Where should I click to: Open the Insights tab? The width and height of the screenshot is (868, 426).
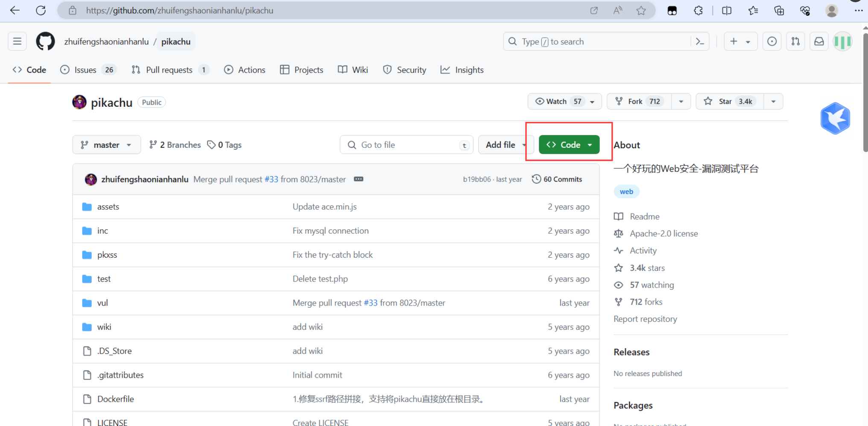[x=462, y=70]
